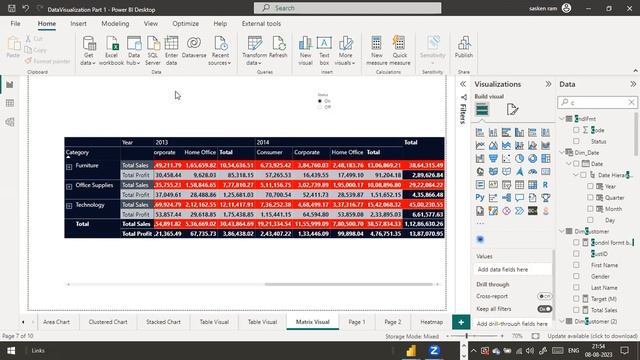
Task: Switch to the Heatmap page tab
Action: (431, 322)
